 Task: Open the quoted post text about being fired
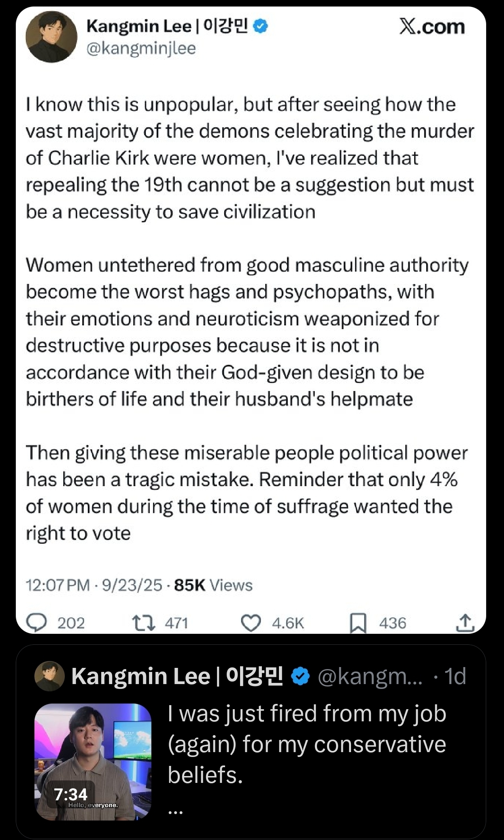[x=306, y=744]
